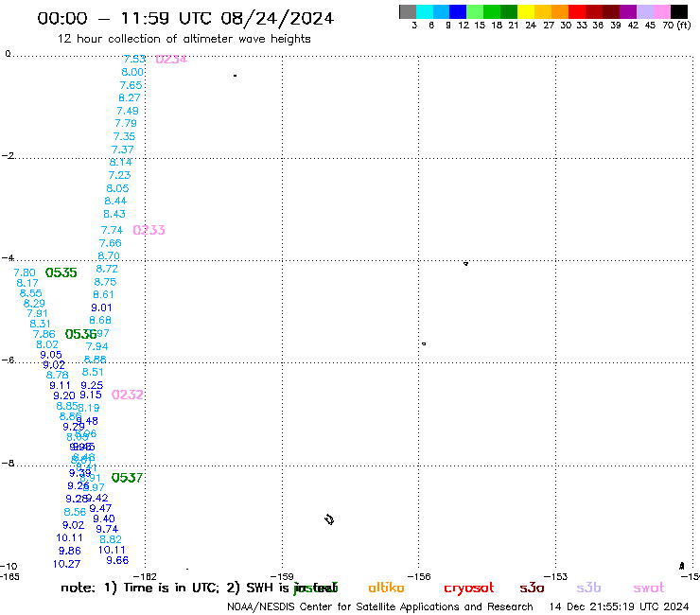Click the wave height value 8.51
The image size is (700, 615).
(93, 372)
